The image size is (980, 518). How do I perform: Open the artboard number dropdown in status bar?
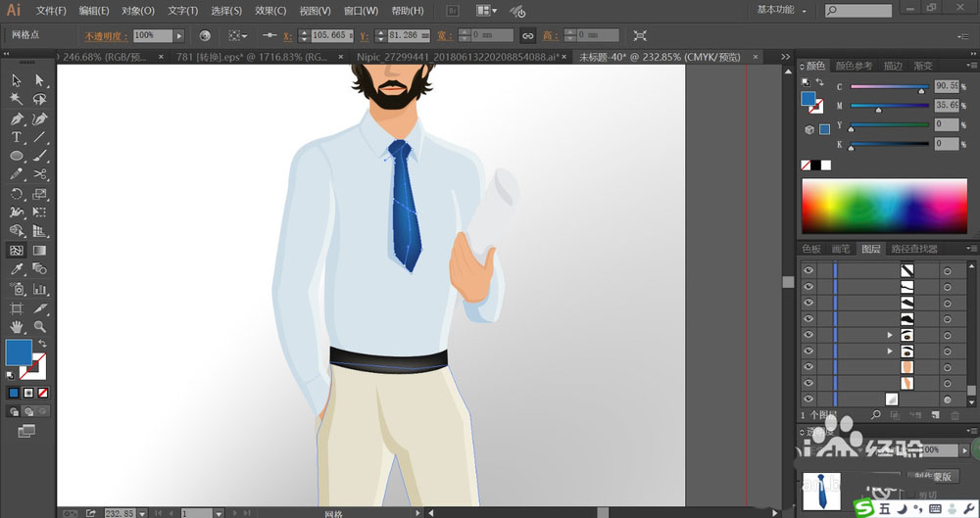click(219, 513)
